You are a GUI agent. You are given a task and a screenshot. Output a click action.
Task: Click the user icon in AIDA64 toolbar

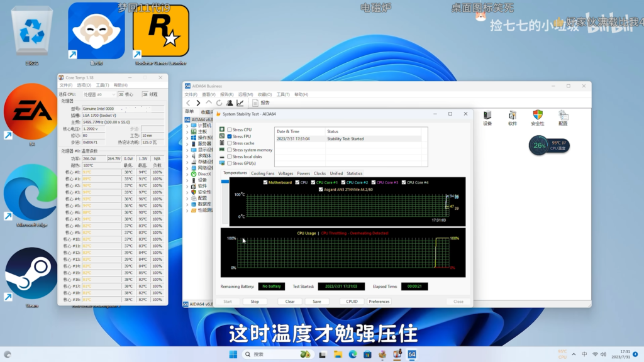click(x=230, y=103)
